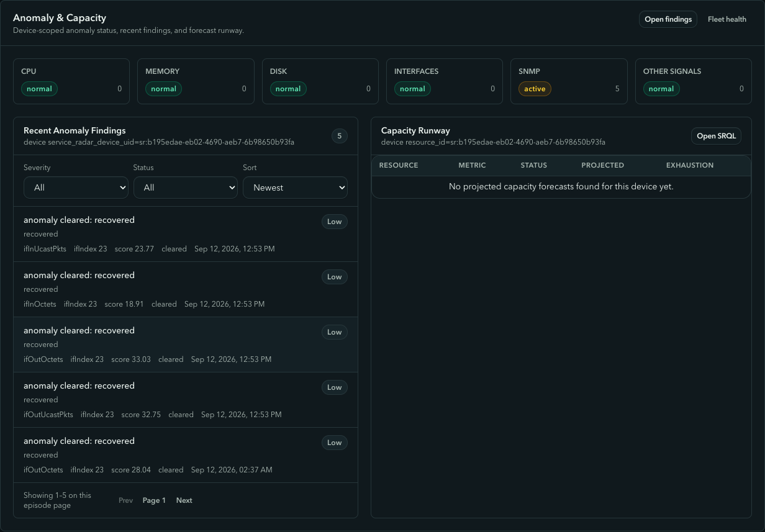The height and width of the screenshot is (532, 765).
Task: Click the Open SRQL button
Action: click(x=716, y=136)
